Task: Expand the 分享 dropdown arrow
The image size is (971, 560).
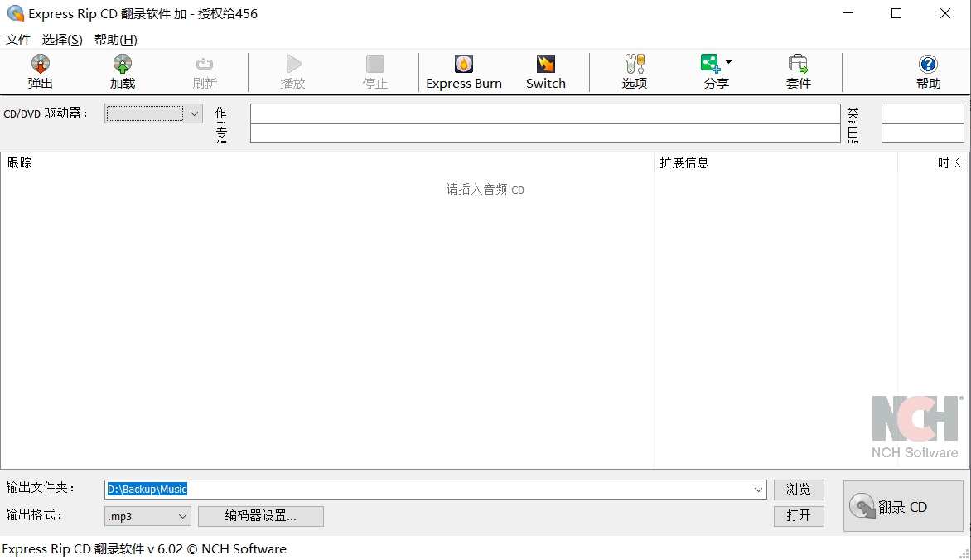Action: [x=729, y=61]
